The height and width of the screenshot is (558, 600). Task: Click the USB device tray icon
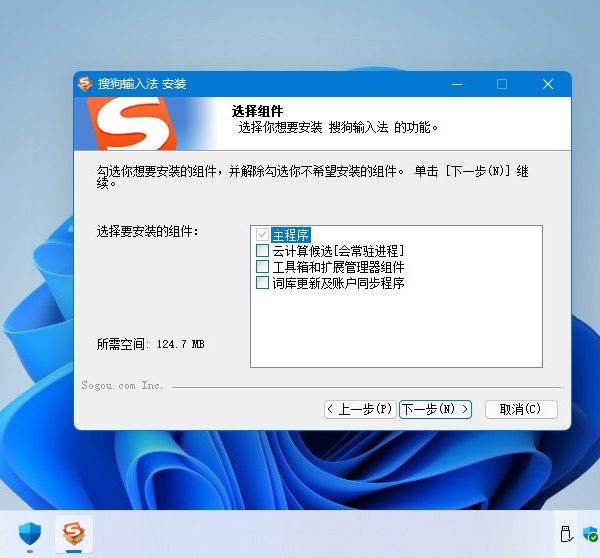click(x=565, y=534)
